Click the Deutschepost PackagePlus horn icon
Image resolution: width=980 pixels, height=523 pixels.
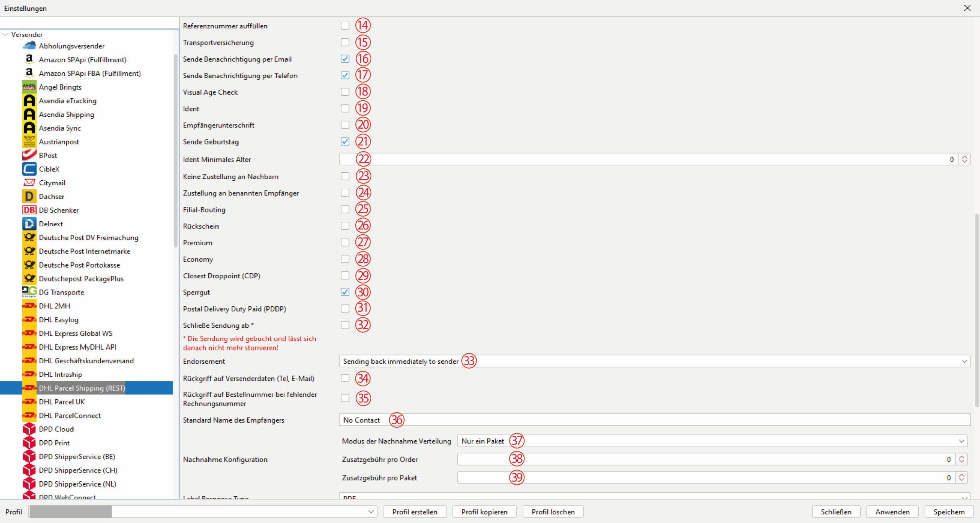pos(29,278)
